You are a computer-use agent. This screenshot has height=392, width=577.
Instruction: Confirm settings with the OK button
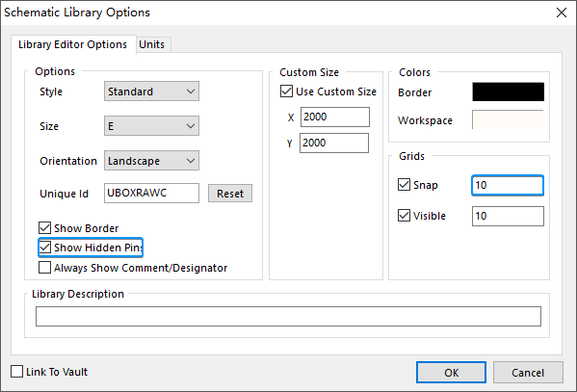[451, 373]
